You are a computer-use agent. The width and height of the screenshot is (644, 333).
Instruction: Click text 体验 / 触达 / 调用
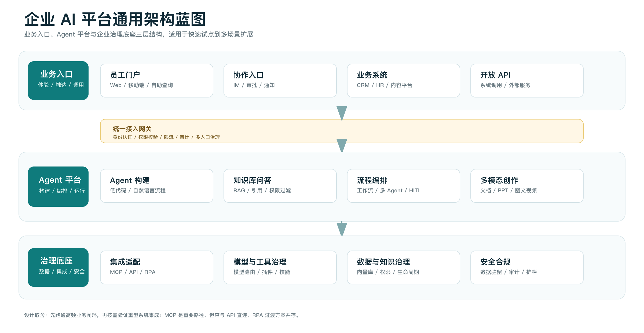point(61,85)
